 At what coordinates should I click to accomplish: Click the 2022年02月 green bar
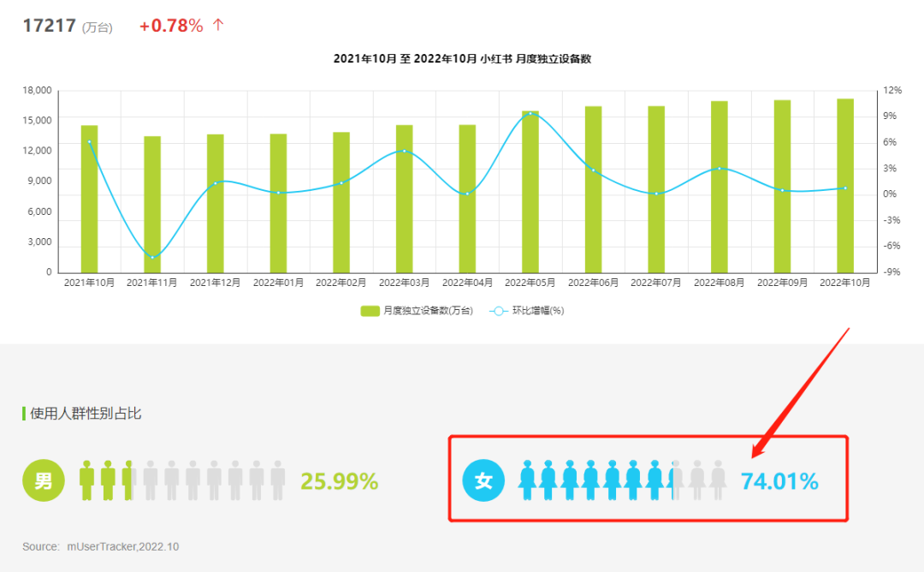[x=341, y=202]
